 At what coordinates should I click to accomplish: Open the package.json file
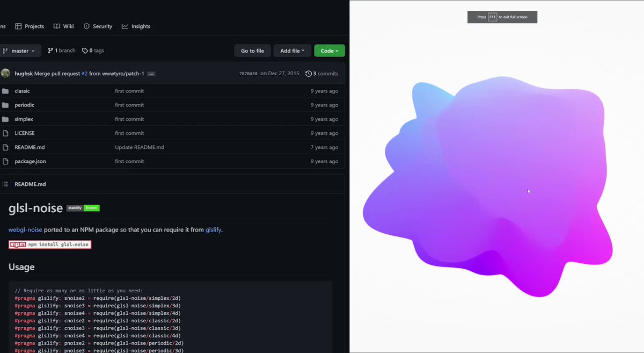pyautogui.click(x=30, y=161)
